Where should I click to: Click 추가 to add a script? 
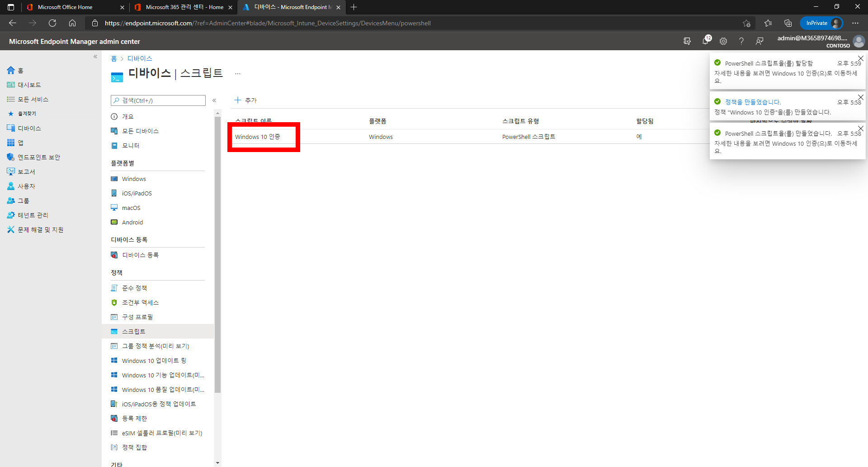tap(245, 100)
